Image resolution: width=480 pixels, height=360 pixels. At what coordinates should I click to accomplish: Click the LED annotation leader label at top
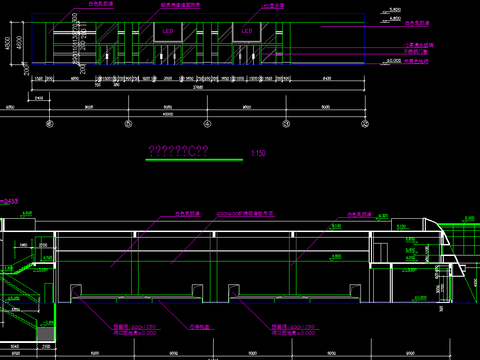click(x=273, y=6)
